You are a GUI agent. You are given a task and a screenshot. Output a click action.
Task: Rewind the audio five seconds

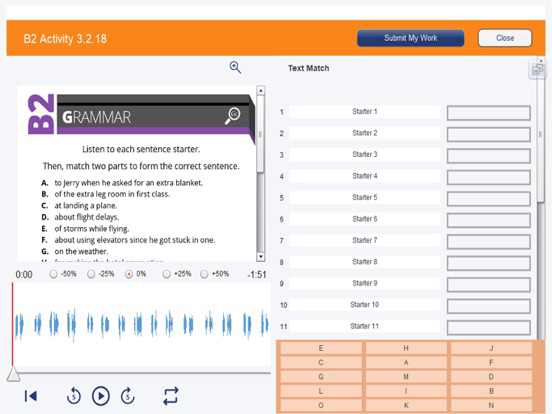(74, 396)
